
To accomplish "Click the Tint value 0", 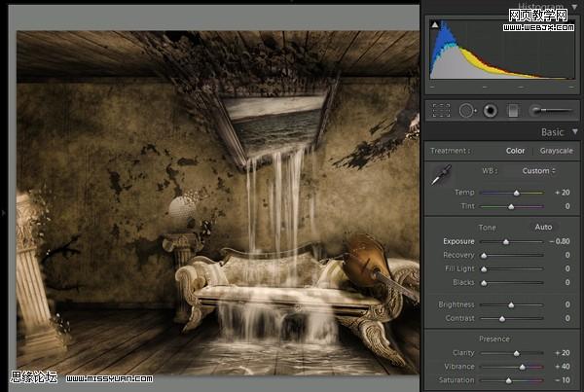I will (567, 206).
